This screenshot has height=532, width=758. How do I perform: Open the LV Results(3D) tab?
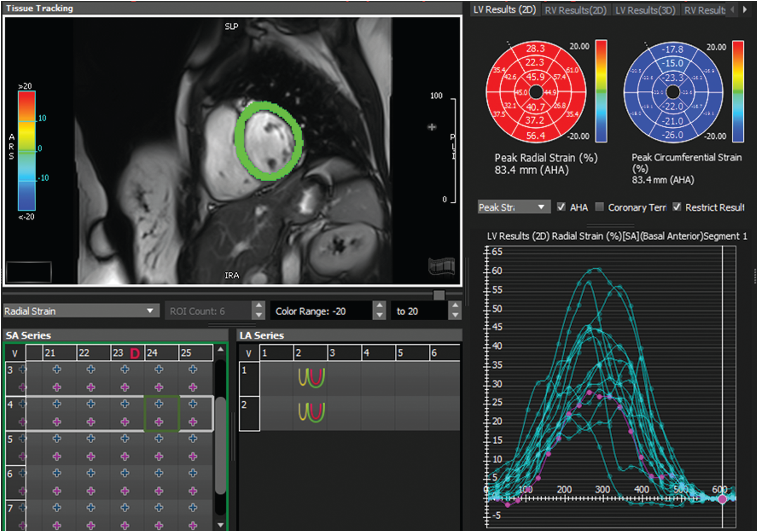(645, 10)
